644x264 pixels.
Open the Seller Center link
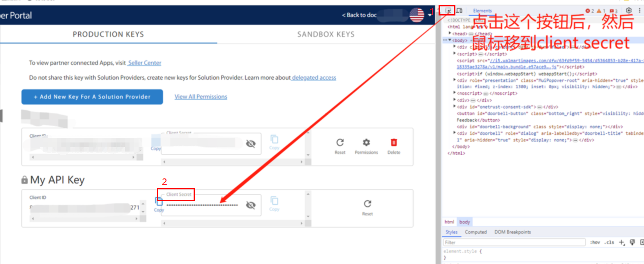(145, 63)
